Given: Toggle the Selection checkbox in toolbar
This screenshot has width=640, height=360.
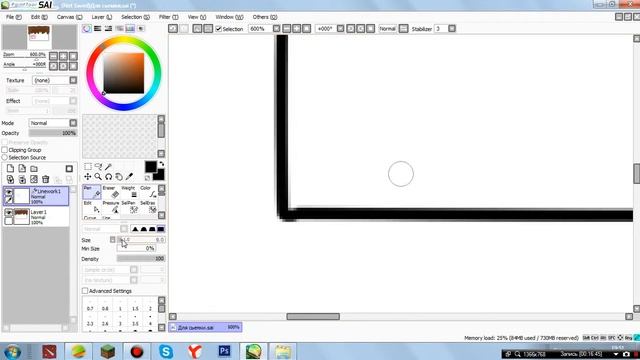Looking at the screenshot, I should [219, 29].
